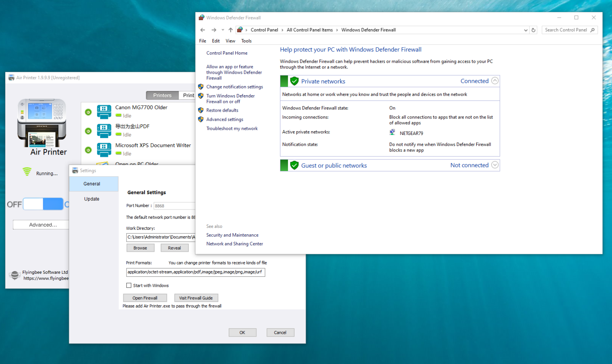Click Settings dialog title icon

[75, 171]
